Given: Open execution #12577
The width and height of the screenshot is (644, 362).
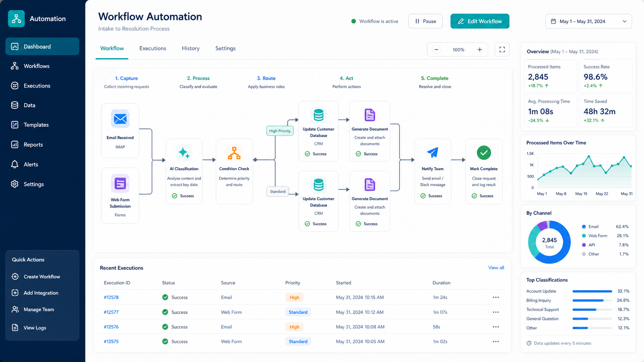Looking at the screenshot, I should tap(111, 312).
